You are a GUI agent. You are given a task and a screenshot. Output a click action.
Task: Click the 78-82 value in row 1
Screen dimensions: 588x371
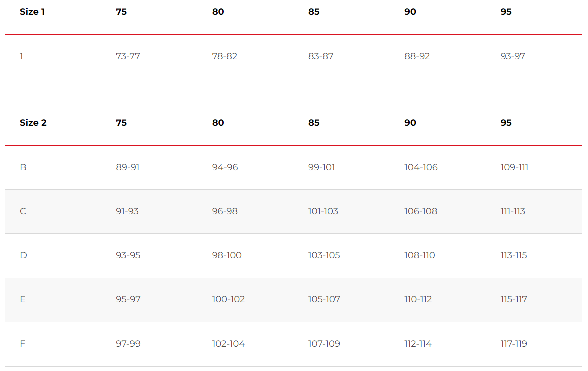(225, 56)
